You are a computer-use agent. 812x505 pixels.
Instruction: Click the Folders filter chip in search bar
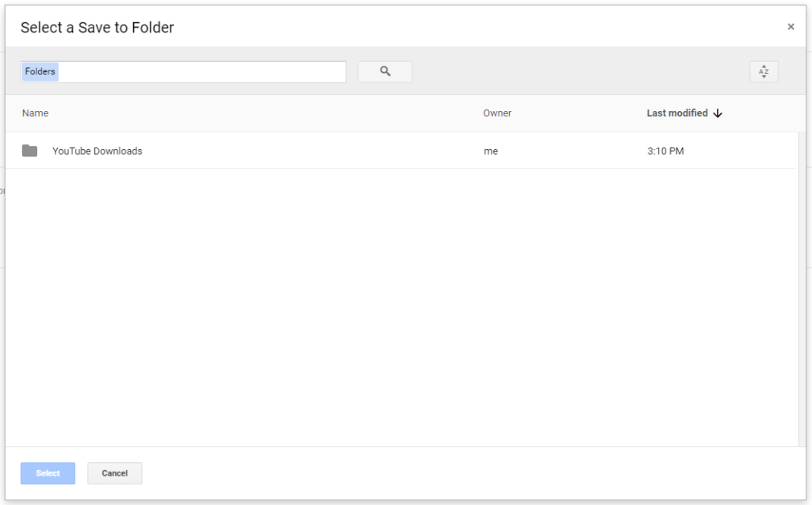tap(40, 71)
